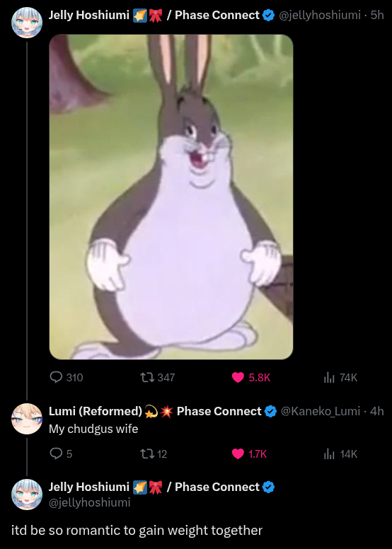Click the 5h timestamp on top tweet

pyautogui.click(x=377, y=15)
